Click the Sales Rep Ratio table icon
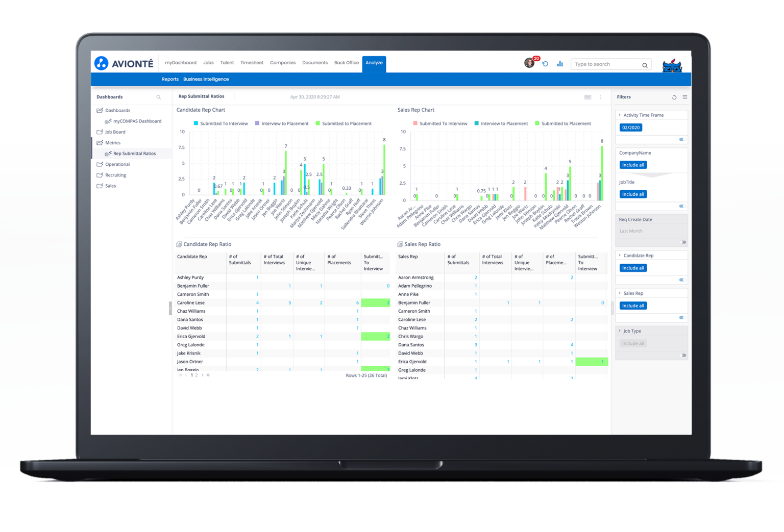 400,244
